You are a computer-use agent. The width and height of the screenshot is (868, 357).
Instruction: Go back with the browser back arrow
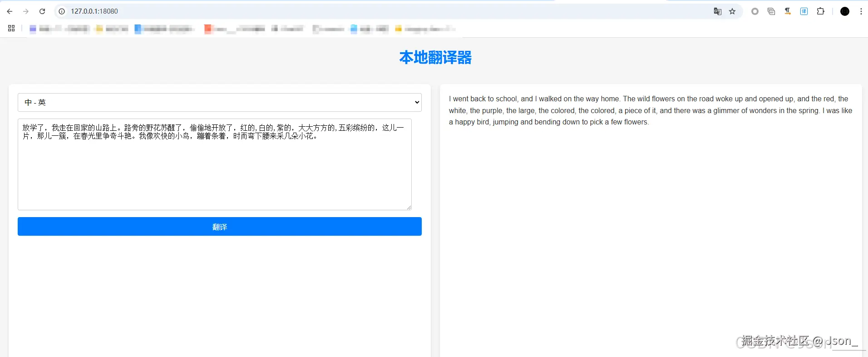[x=10, y=11]
